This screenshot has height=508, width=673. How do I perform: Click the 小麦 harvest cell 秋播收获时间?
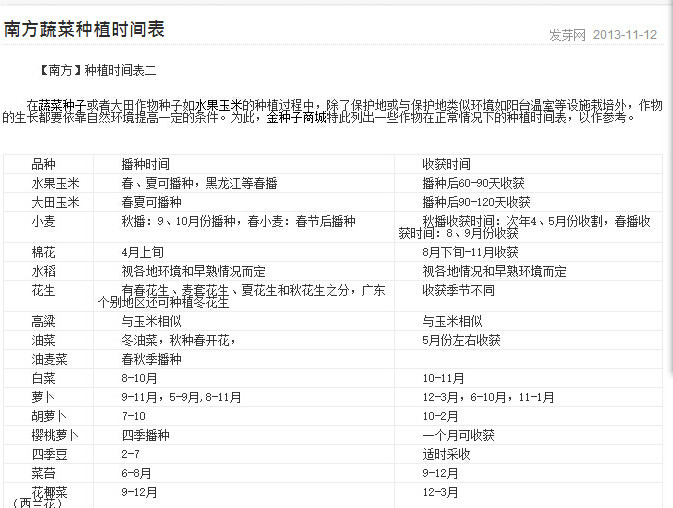524,227
